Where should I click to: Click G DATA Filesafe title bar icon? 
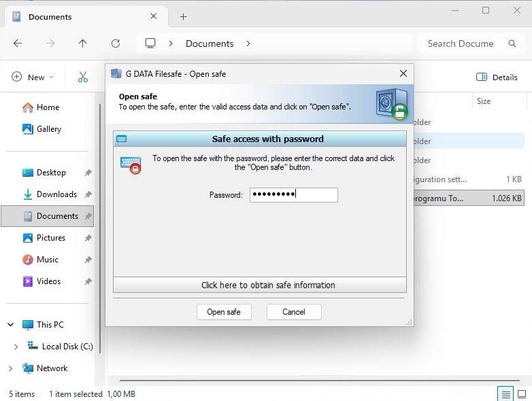point(116,73)
